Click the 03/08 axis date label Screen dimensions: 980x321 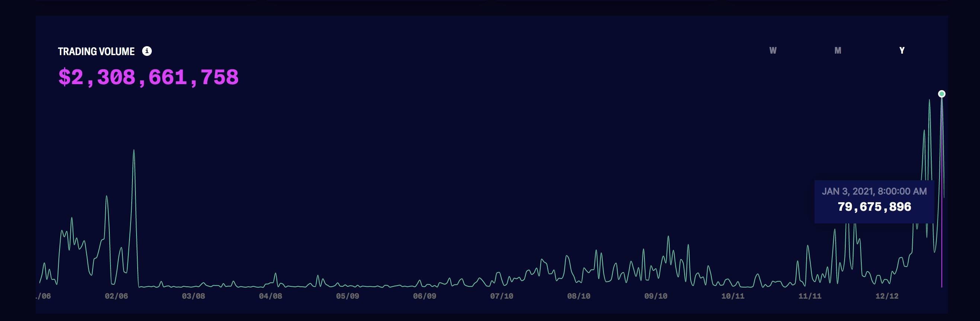pyautogui.click(x=193, y=296)
